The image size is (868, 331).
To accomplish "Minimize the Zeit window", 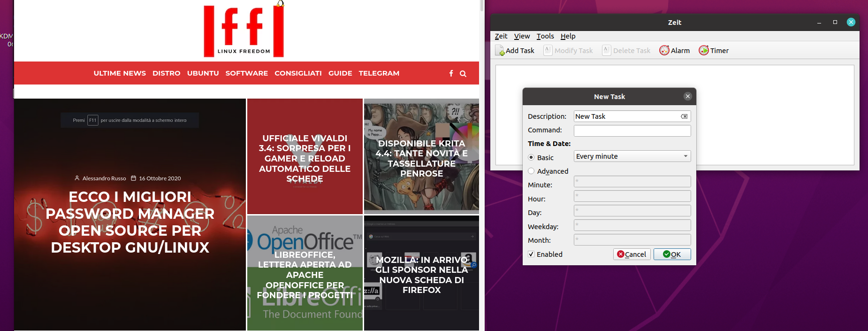I will tap(819, 23).
